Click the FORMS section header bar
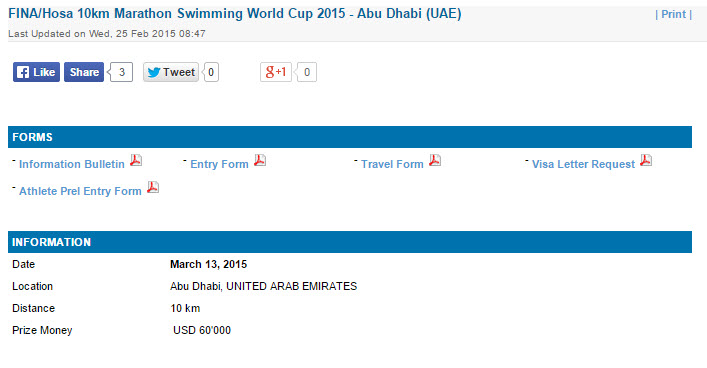Viewport: 707px width, 368px height. point(350,137)
